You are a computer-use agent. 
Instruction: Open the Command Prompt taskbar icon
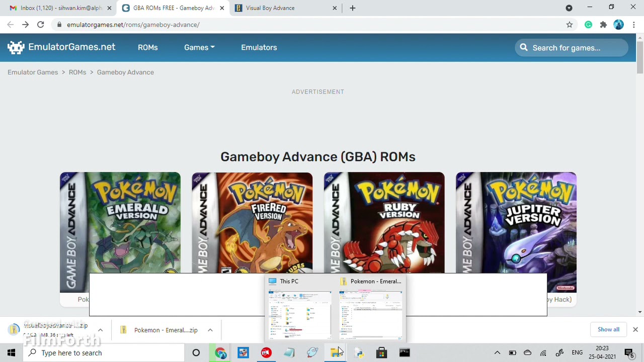[405, 353]
